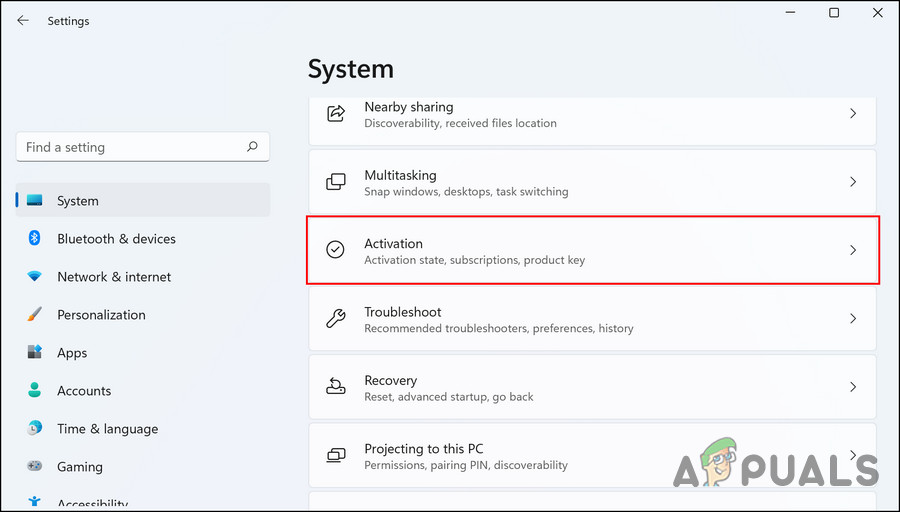Open Activation title text
Image resolution: width=900 pixels, height=512 pixels.
[393, 243]
